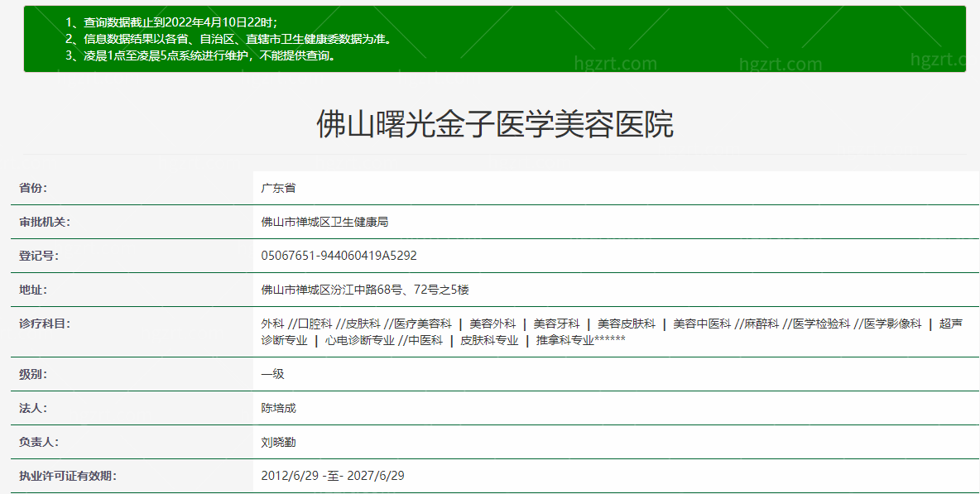Select registration number 05067651-944060419A5292
980x494 pixels.
(339, 256)
